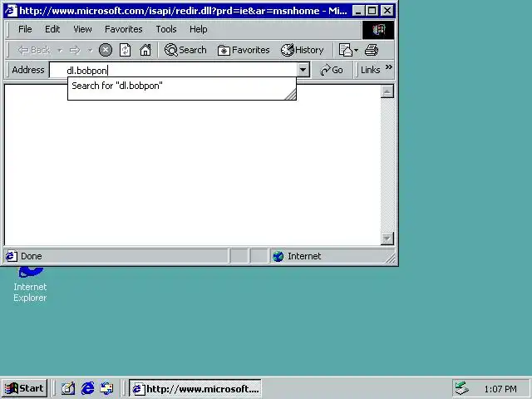Viewport: 532px width, 399px height.
Task: Close the Internet Explorer window
Action: [x=387, y=11]
